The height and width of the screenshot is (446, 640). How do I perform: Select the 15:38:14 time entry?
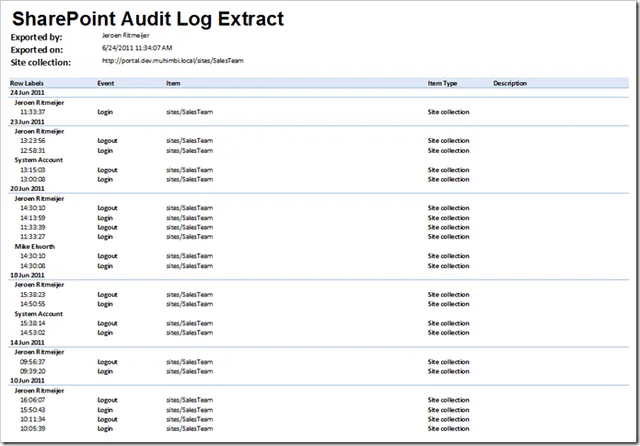(x=33, y=323)
